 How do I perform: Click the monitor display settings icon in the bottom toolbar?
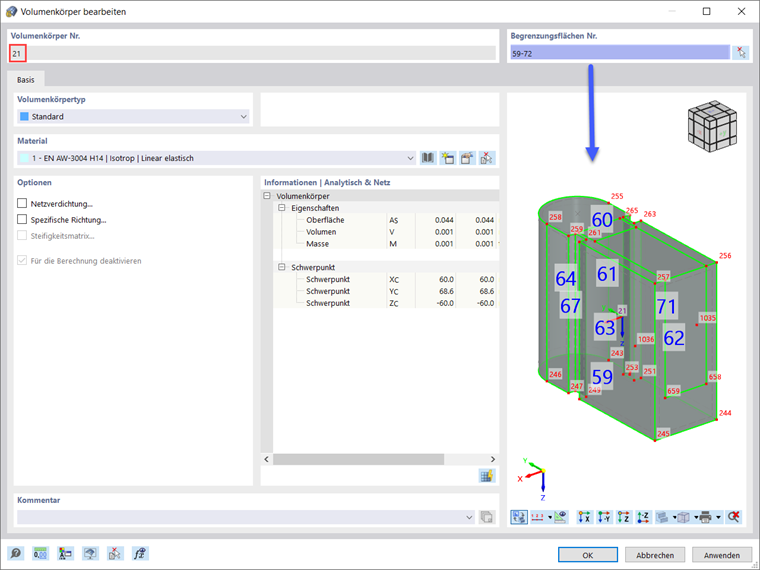pyautogui.click(x=90, y=553)
